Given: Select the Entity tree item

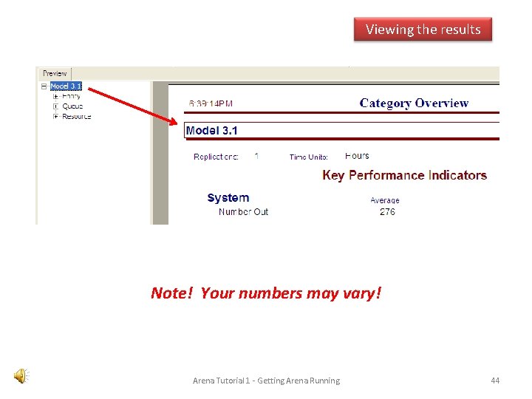Looking at the screenshot, I should pos(71,96).
